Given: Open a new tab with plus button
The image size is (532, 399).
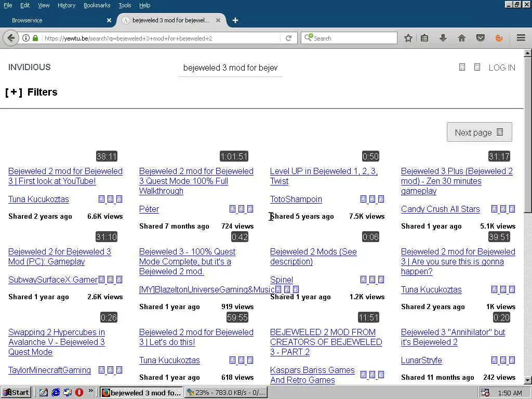Looking at the screenshot, I should (235, 20).
